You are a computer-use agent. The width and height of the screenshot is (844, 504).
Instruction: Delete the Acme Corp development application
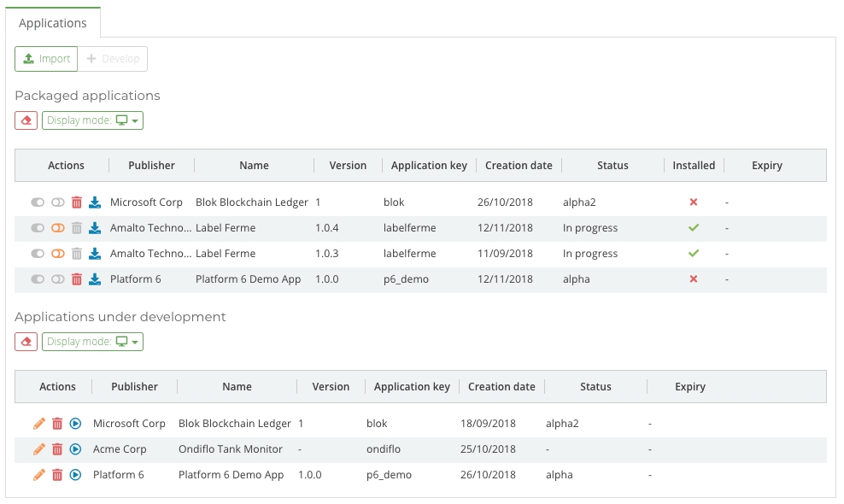57,448
